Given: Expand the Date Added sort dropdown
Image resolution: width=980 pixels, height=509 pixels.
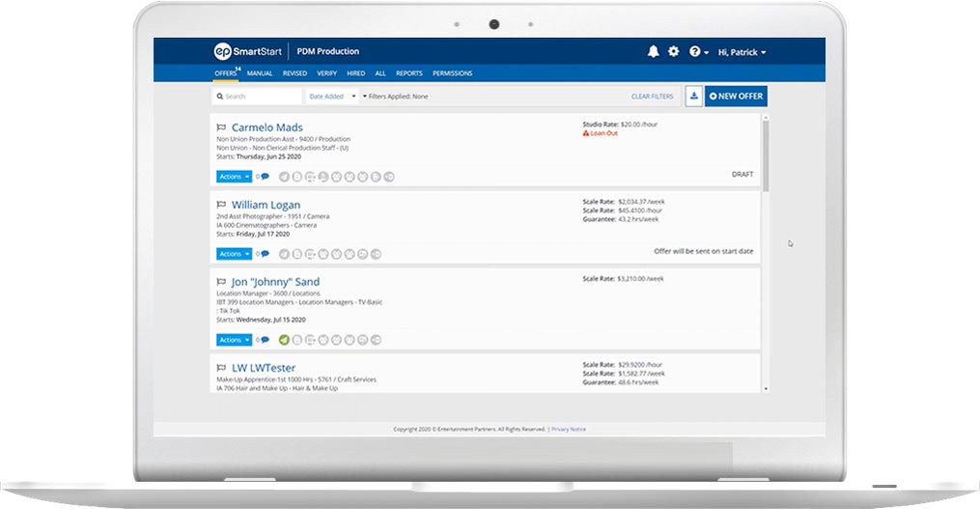Looking at the screenshot, I should [332, 97].
